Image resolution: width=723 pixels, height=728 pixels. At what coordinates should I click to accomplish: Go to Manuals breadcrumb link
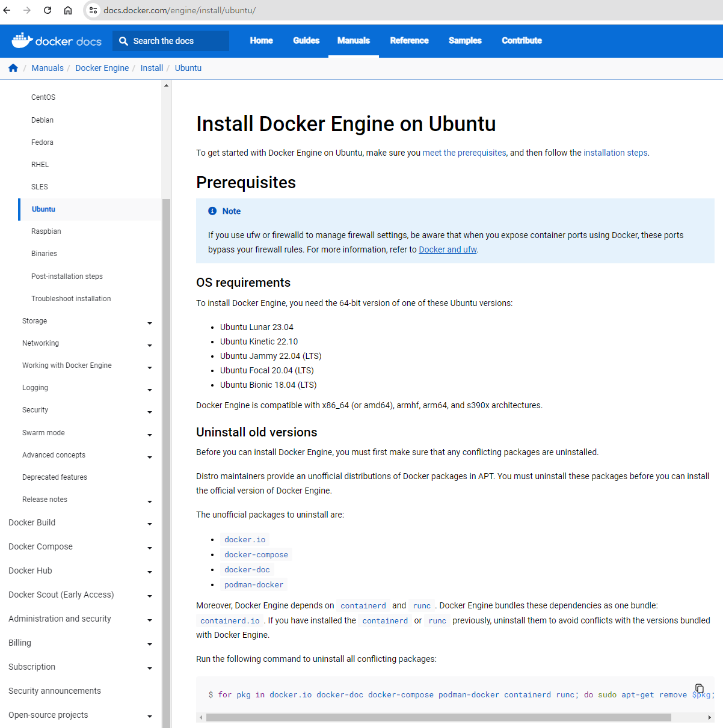[x=48, y=68]
